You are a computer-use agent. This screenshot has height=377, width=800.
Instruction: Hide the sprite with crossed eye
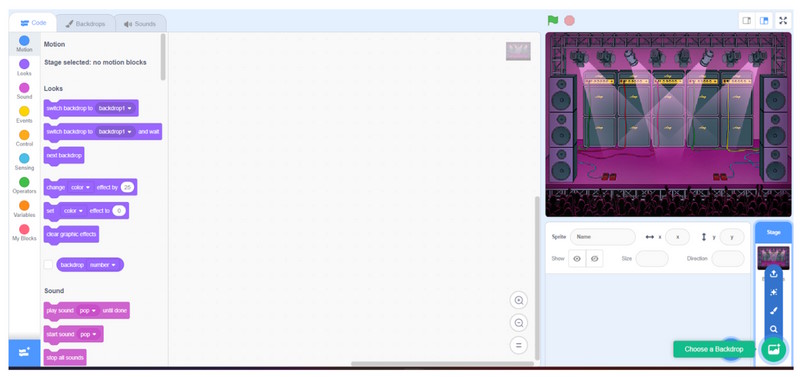click(594, 259)
